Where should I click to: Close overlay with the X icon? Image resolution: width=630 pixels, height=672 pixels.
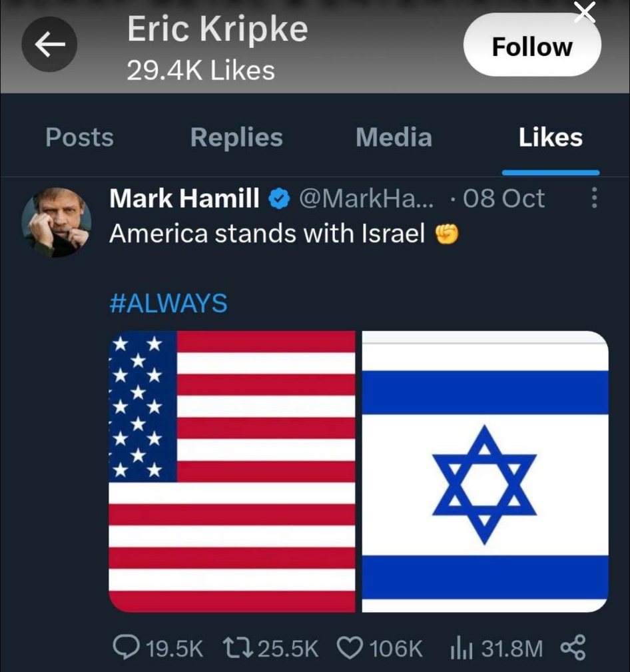click(x=585, y=12)
